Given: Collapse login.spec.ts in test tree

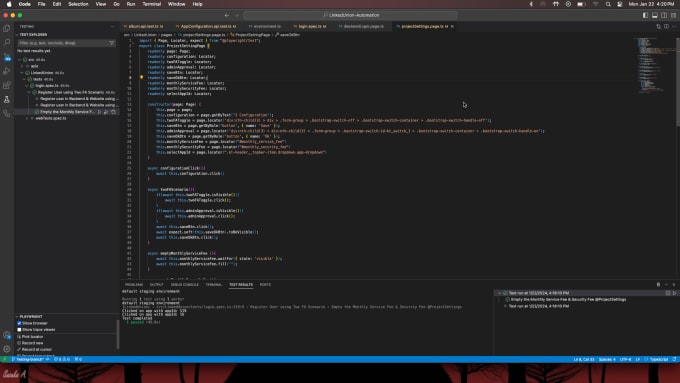Looking at the screenshot, I should tap(27, 86).
